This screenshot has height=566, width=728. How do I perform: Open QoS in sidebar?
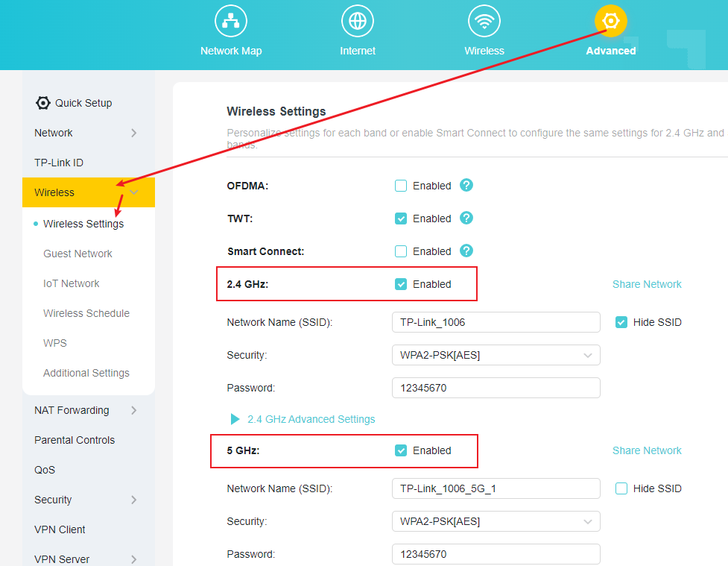click(x=45, y=470)
